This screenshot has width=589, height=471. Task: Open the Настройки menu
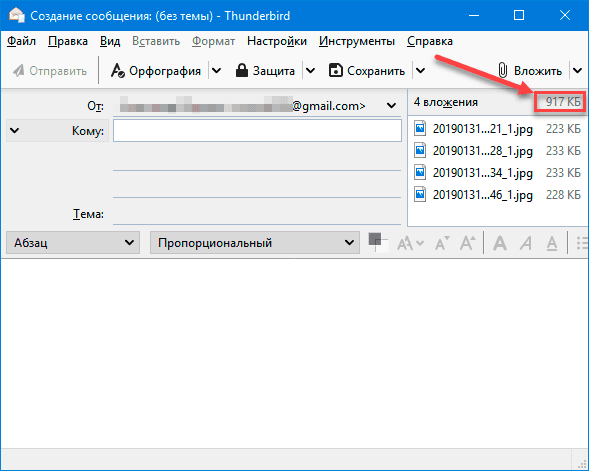tap(277, 41)
